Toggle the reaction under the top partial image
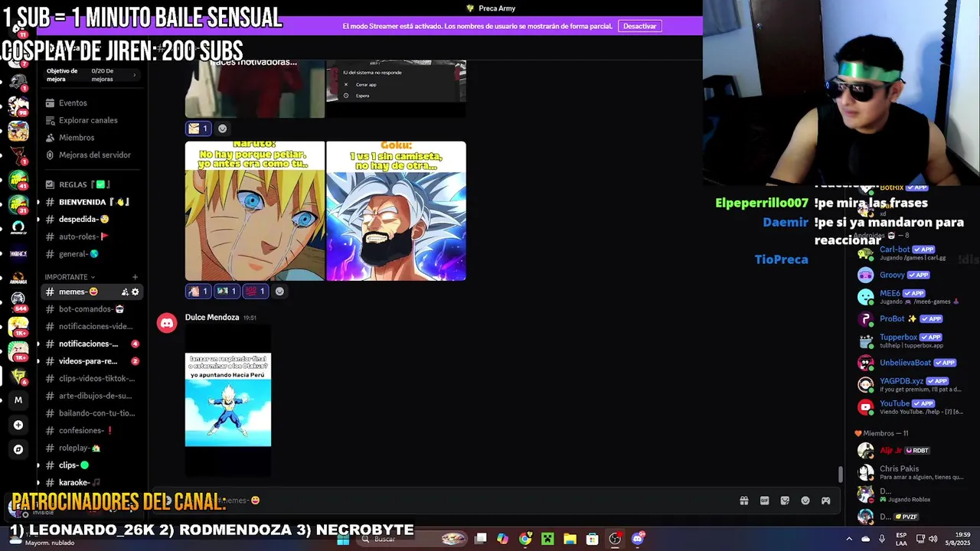The height and width of the screenshot is (551, 980). [x=198, y=129]
